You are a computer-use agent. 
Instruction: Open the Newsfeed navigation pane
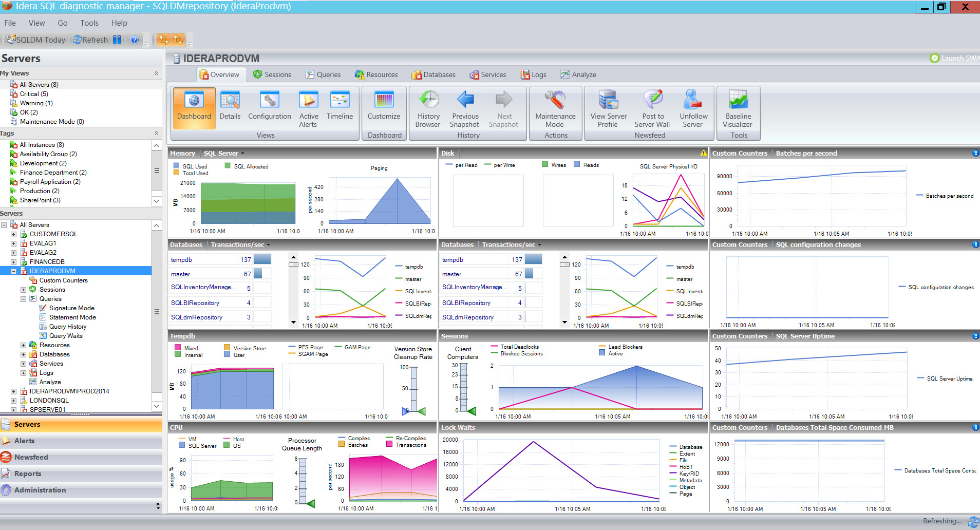pos(81,457)
